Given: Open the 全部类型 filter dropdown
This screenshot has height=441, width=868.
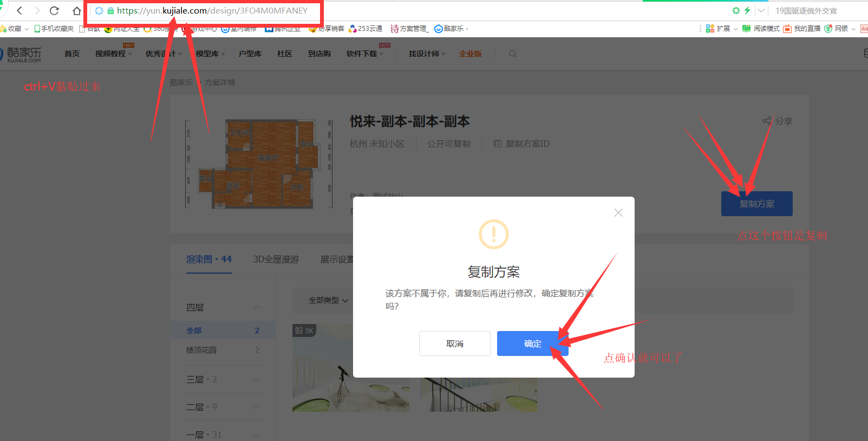Looking at the screenshot, I should point(328,300).
